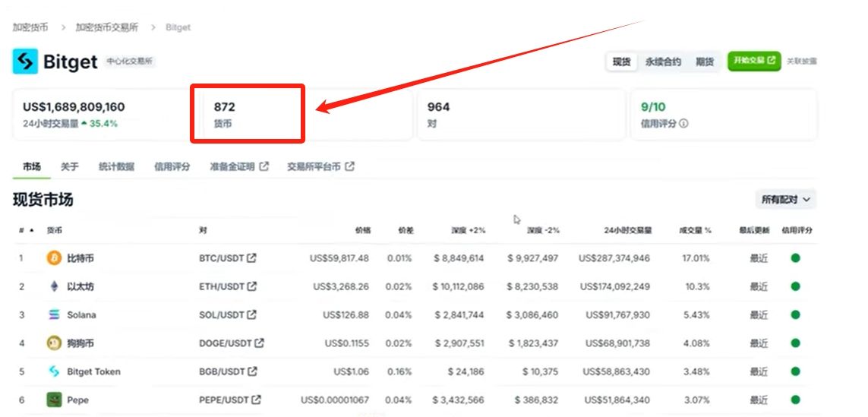Select the 现货 segment toggle
Viewport: 868px width, 417px height.
tap(622, 62)
